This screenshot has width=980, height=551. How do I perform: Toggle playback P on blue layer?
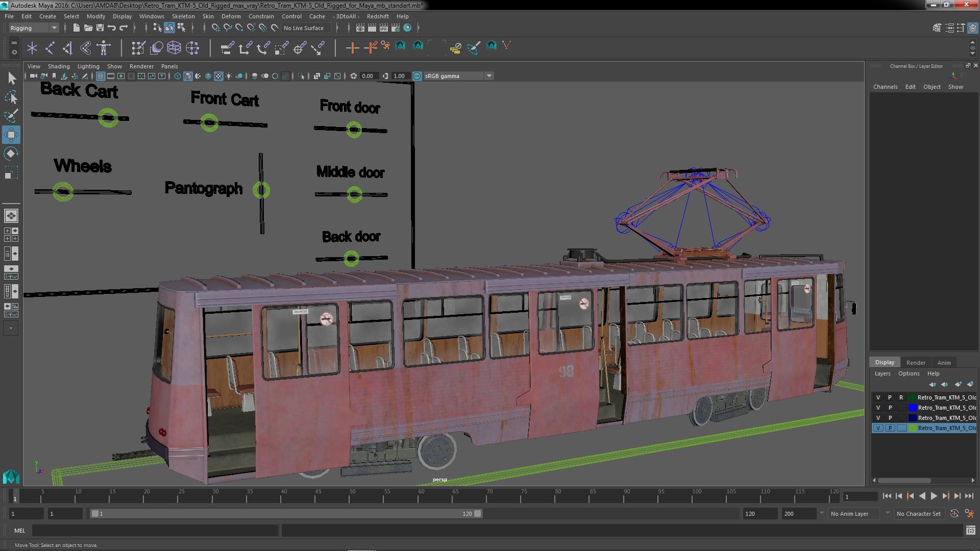click(x=890, y=408)
